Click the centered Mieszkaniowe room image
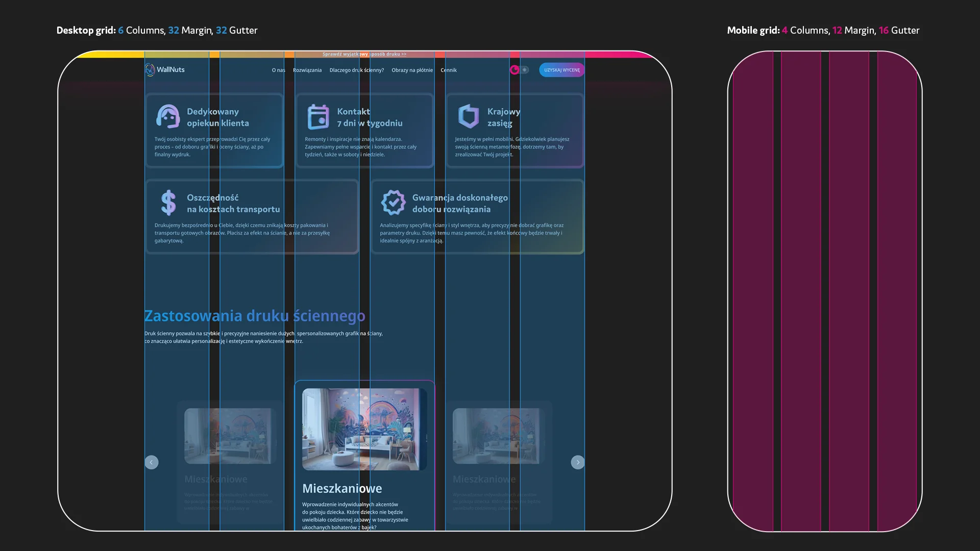The height and width of the screenshot is (551, 980). point(364,429)
